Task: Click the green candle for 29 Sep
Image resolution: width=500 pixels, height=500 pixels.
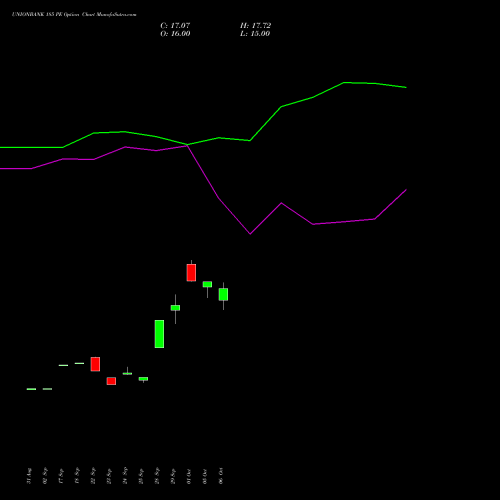Action: pos(175,308)
